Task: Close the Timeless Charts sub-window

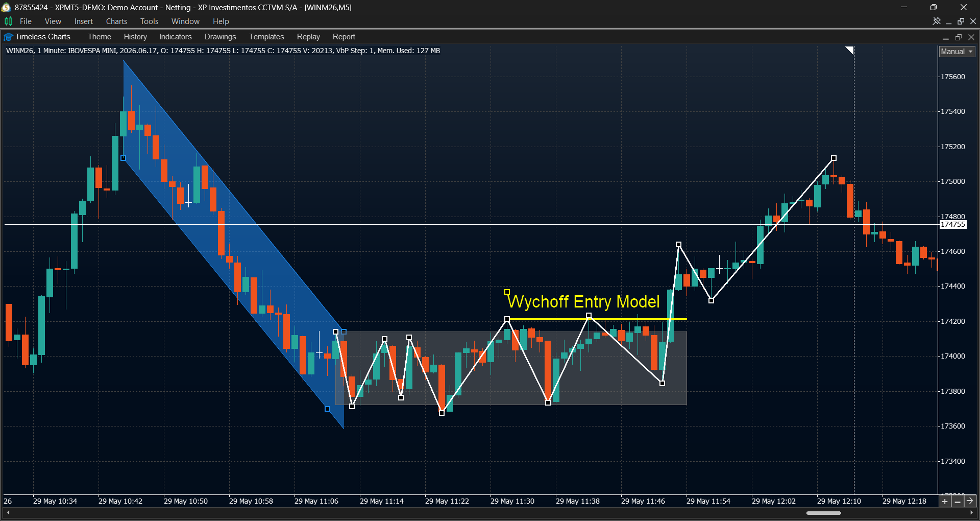Action: [971, 37]
